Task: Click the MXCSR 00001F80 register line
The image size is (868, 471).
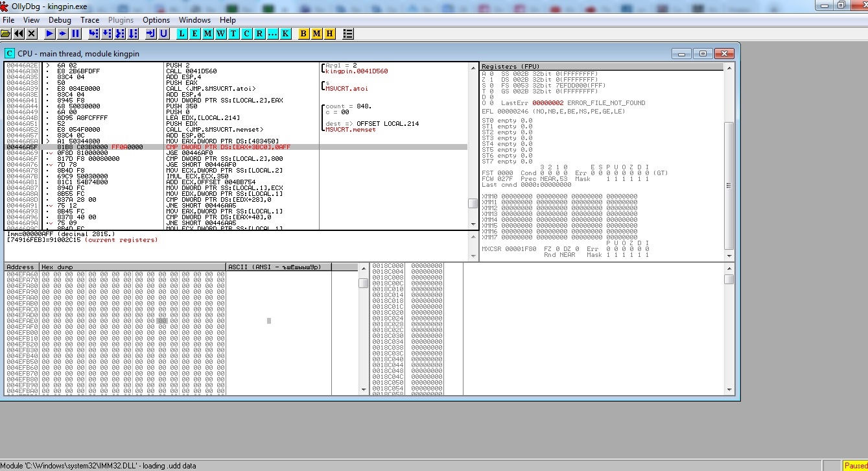Action: point(565,249)
